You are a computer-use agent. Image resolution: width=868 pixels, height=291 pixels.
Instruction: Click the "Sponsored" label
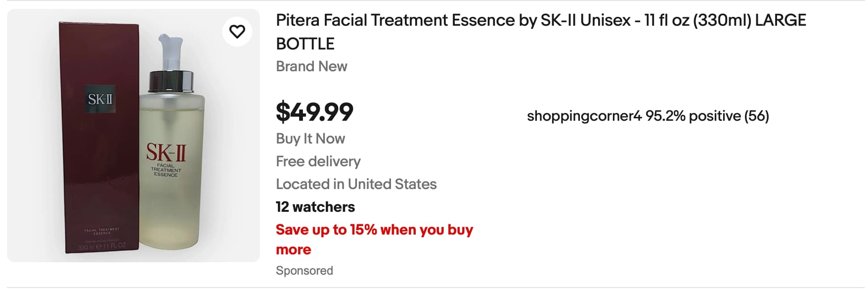pyautogui.click(x=304, y=271)
